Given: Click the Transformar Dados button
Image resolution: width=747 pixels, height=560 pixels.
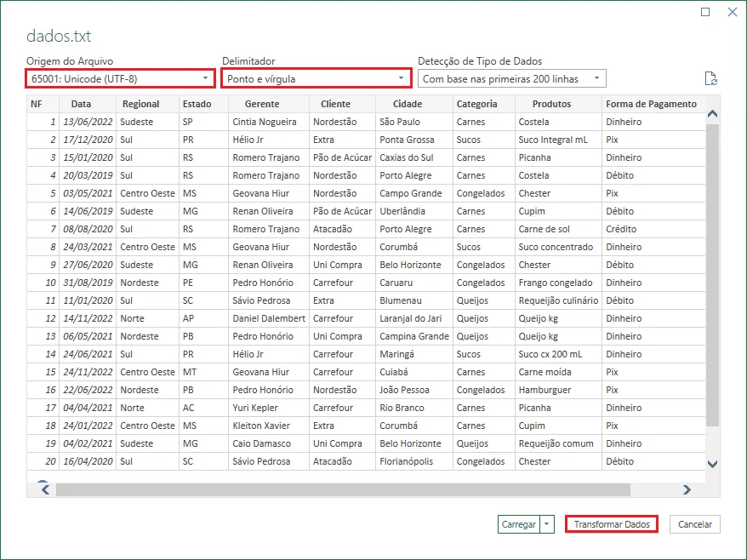Looking at the screenshot, I should pos(612,524).
